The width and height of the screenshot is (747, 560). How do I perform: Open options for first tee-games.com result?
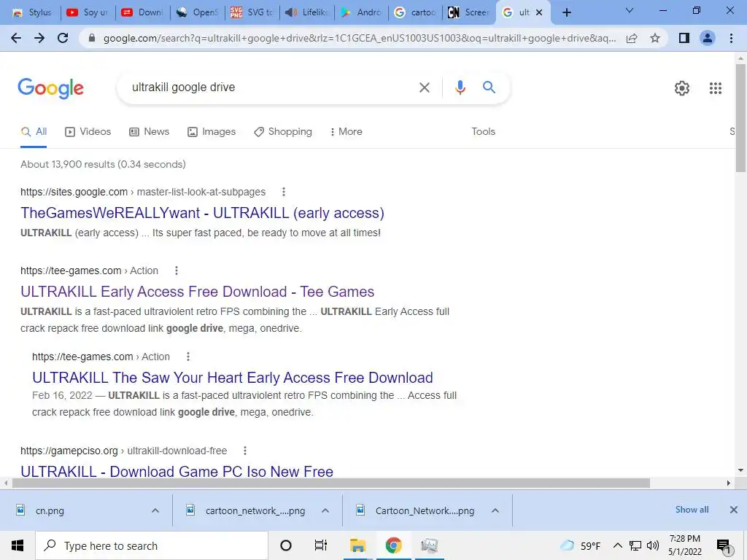point(177,271)
